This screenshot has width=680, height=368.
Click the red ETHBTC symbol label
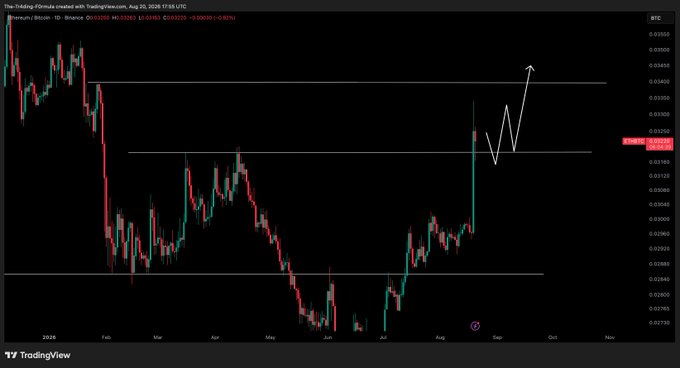[634, 141]
